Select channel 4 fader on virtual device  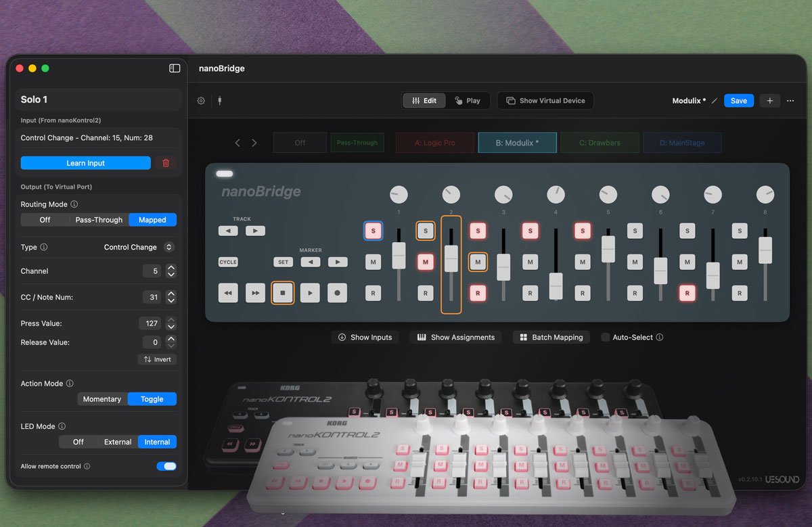[x=556, y=285]
